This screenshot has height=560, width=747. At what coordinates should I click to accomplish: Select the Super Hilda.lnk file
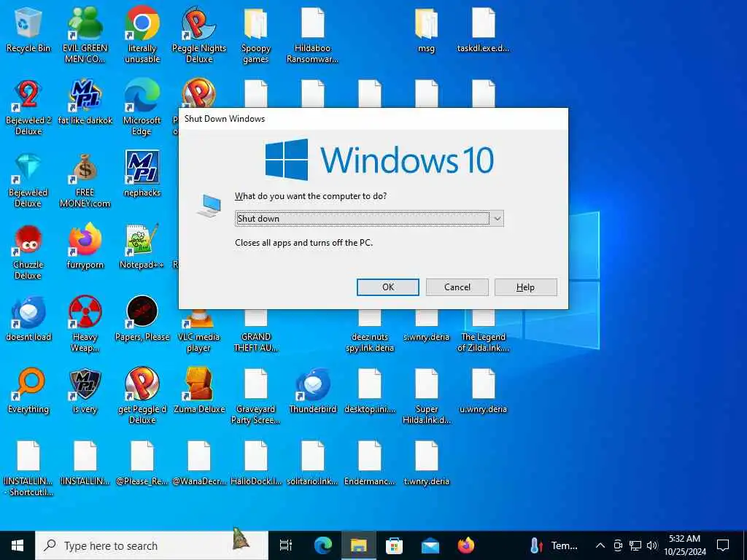point(426,396)
